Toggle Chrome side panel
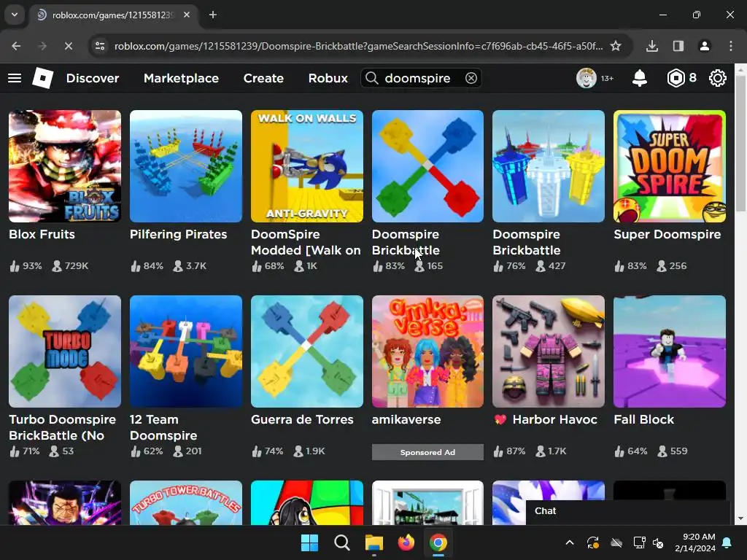 tap(678, 46)
